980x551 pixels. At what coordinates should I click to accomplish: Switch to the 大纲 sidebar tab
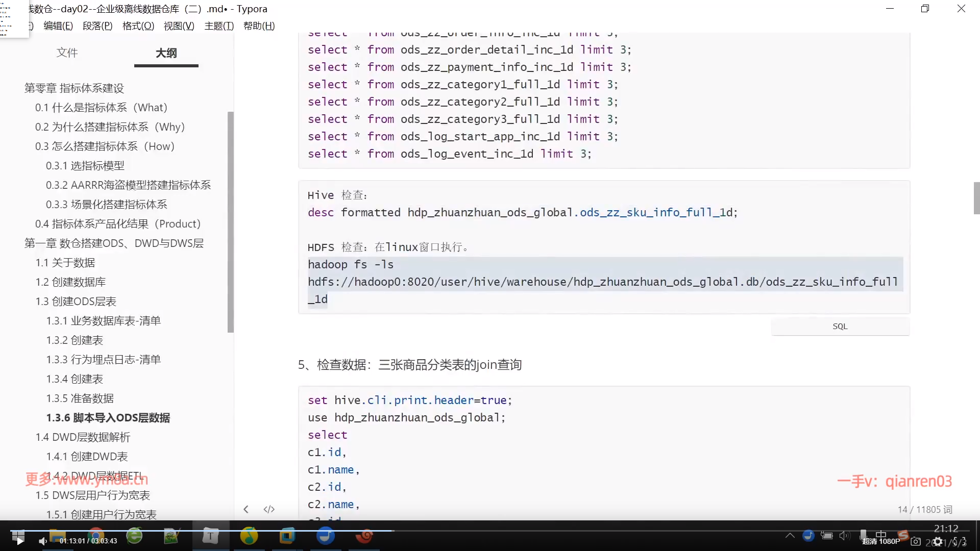[x=166, y=53]
